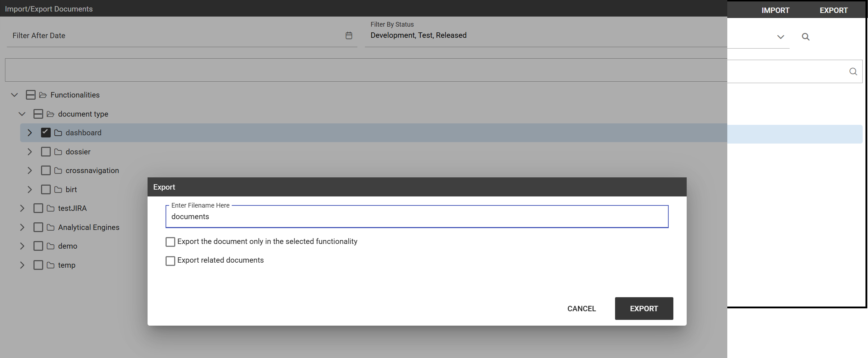Screen dimensions: 868x358
Task: Select the dossier tree row label
Action: 78,152
